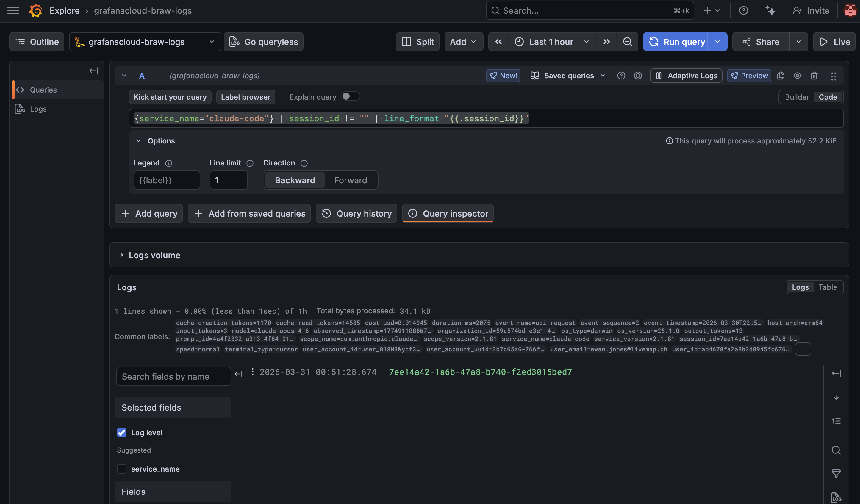Download logs via the log file icon
The height and width of the screenshot is (504, 860).
(836, 497)
